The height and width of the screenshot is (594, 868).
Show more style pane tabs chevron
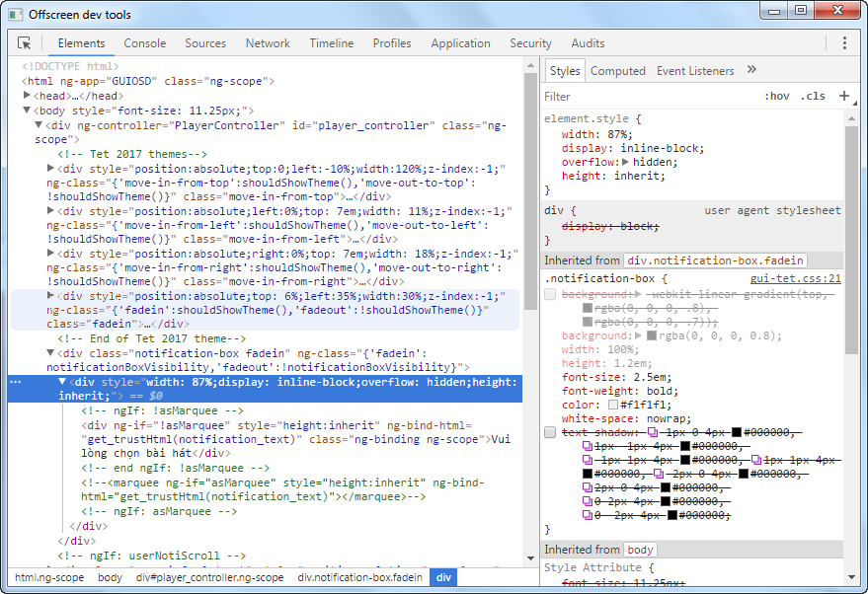[x=751, y=70]
